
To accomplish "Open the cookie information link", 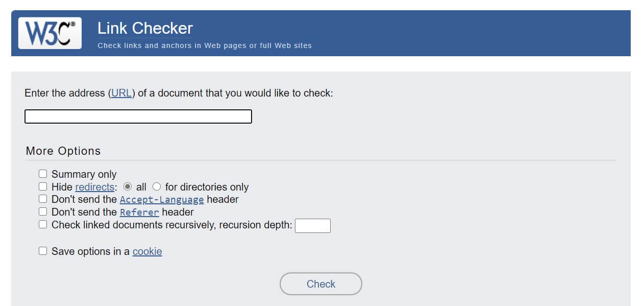I will pyautogui.click(x=147, y=251).
